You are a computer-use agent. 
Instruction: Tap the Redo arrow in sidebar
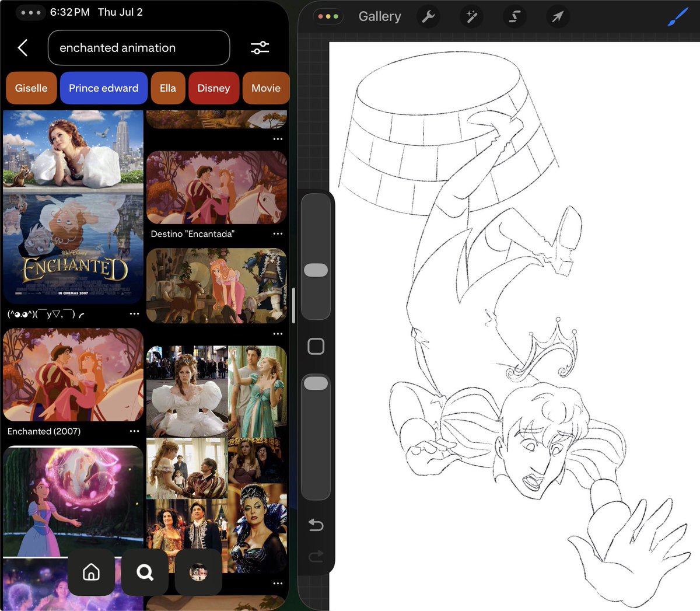(316, 556)
